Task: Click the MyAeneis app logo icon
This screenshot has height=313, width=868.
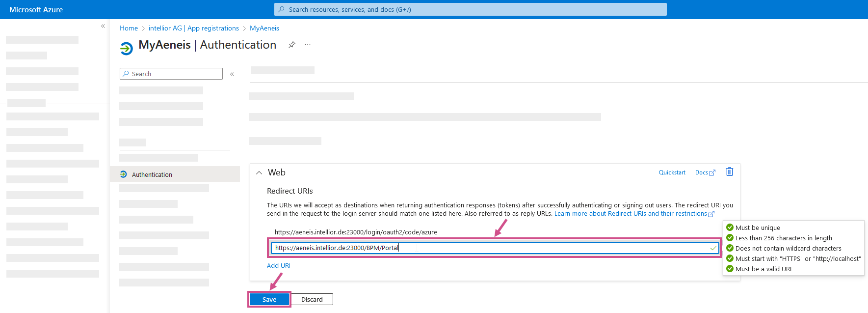Action: click(127, 48)
